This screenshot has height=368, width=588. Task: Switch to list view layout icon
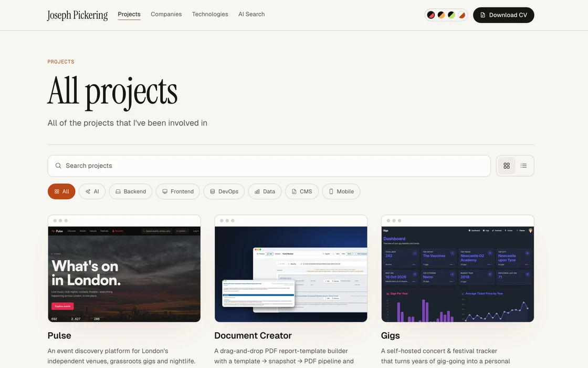523,166
